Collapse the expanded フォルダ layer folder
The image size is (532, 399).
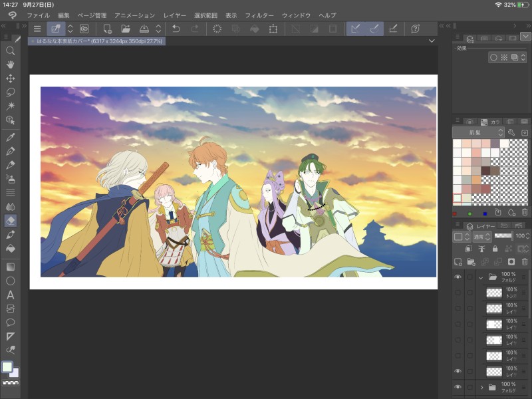(480, 277)
